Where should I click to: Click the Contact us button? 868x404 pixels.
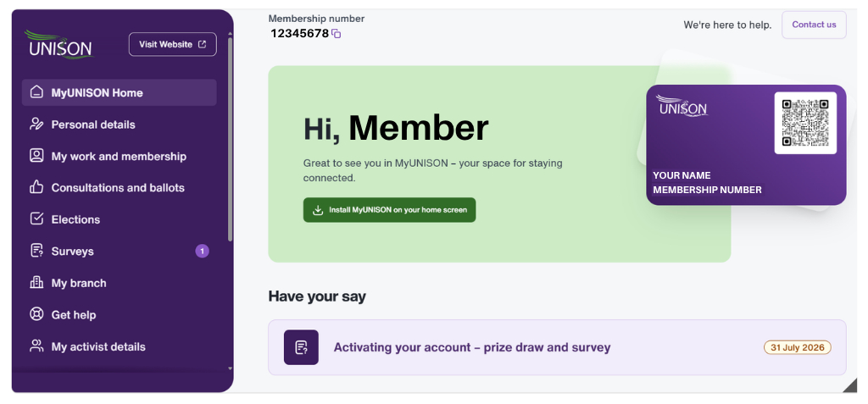point(814,25)
